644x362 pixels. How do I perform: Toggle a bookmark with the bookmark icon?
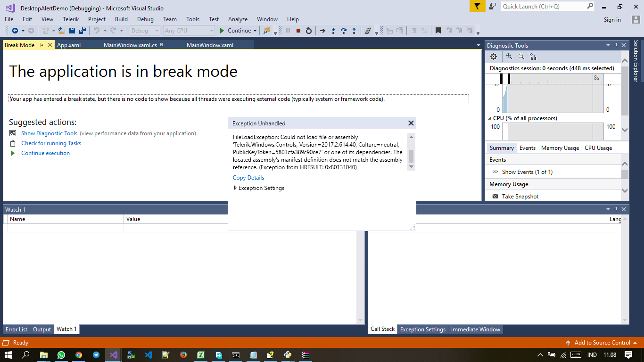point(438,31)
